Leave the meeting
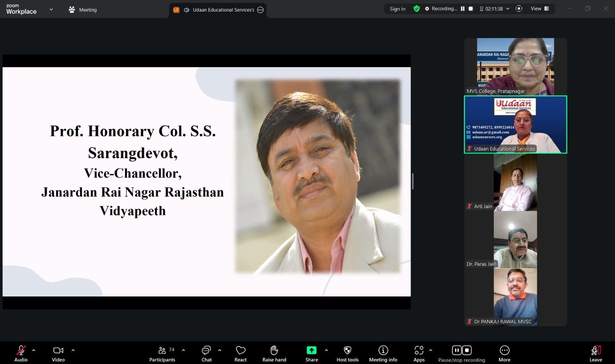 595,351
